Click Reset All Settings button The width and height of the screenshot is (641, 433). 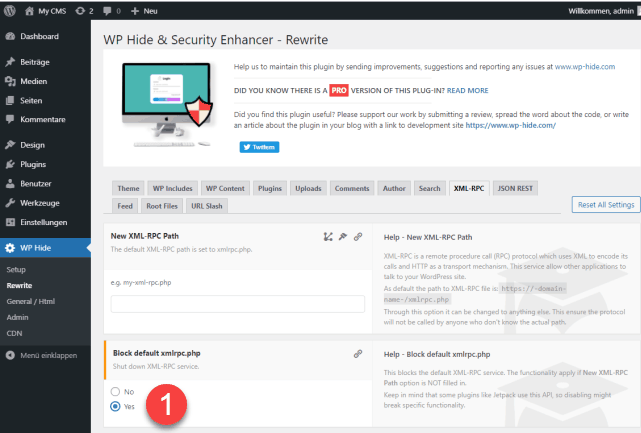606,205
